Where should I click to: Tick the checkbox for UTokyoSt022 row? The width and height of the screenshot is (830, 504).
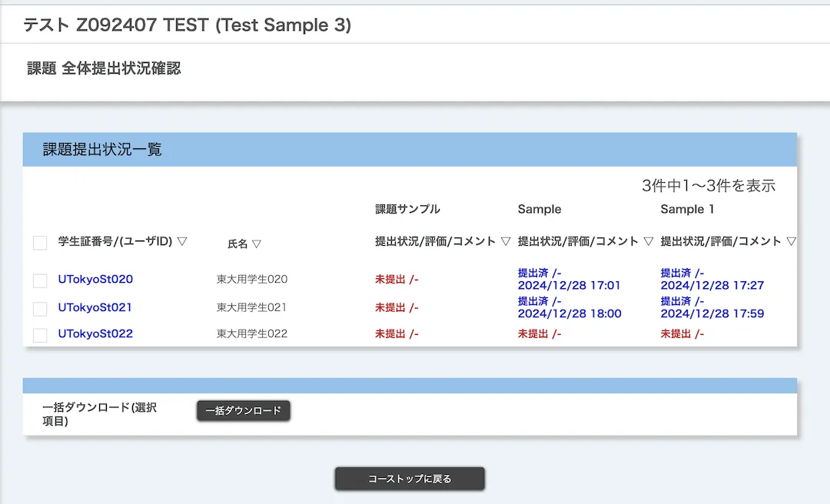tap(40, 335)
